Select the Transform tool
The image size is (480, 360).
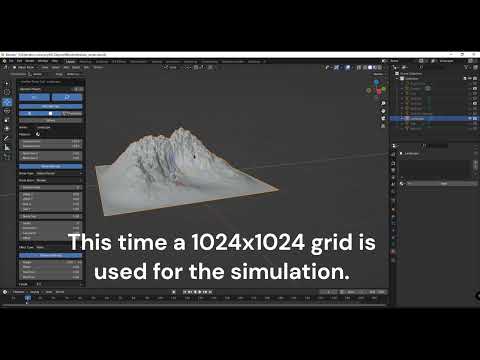point(7,129)
